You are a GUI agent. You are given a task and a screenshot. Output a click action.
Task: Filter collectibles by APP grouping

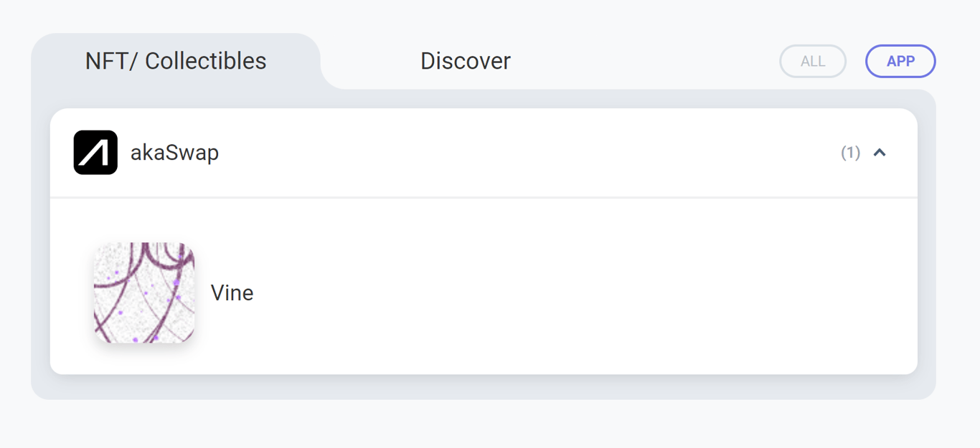point(900,61)
